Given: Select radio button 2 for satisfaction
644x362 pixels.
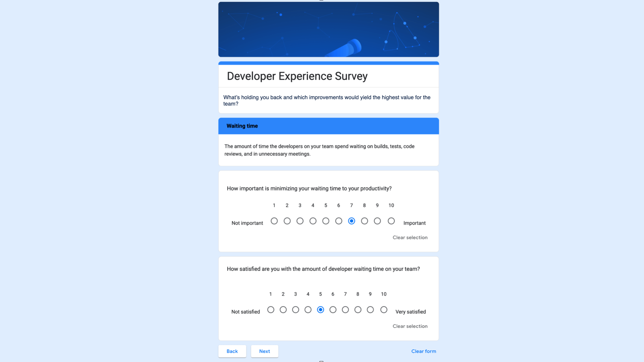Looking at the screenshot, I should click(283, 309).
